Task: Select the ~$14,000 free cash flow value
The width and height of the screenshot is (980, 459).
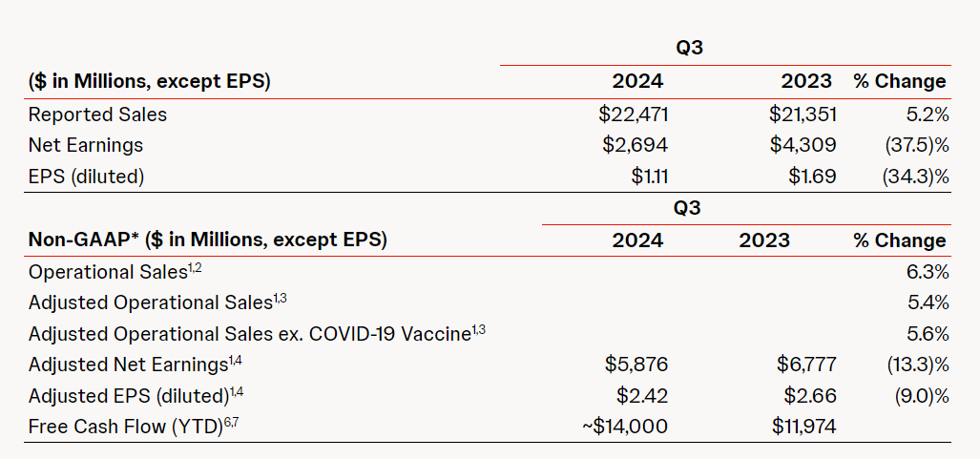Action: (x=624, y=427)
